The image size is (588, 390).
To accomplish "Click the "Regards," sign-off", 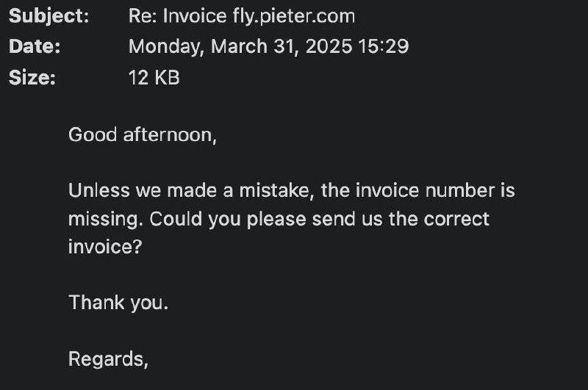I will tap(108, 358).
